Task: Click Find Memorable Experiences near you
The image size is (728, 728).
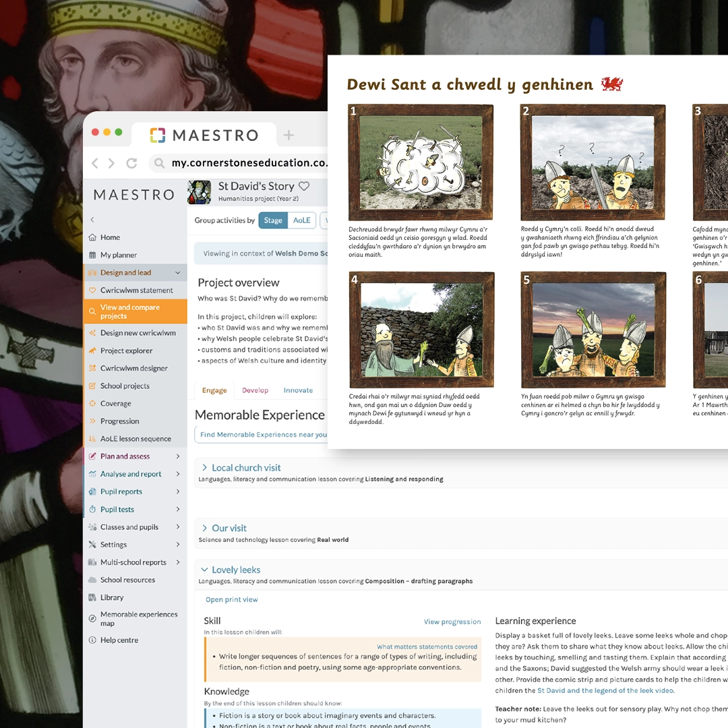Action: click(264, 435)
